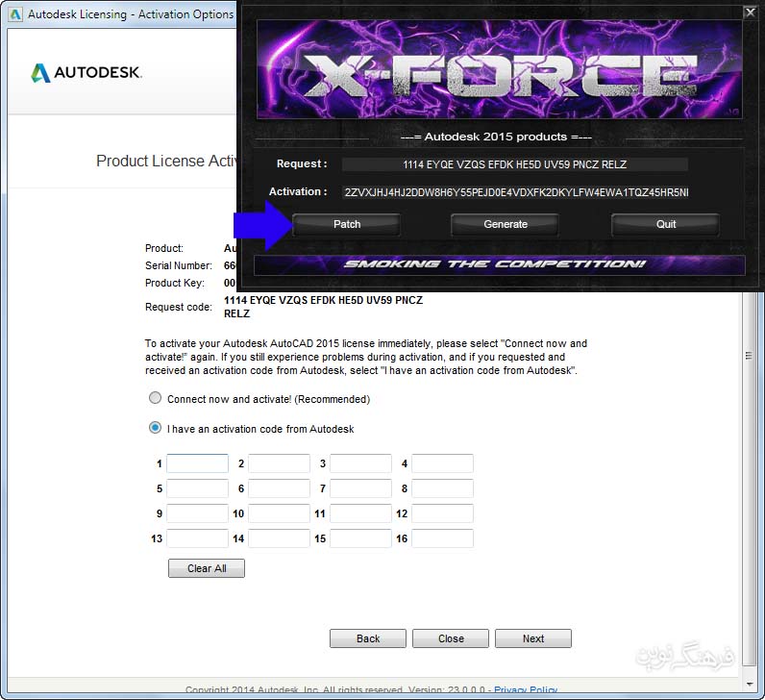Image resolution: width=765 pixels, height=700 pixels.
Task: Click the 'Serial Number:' label
Action: 179,265
